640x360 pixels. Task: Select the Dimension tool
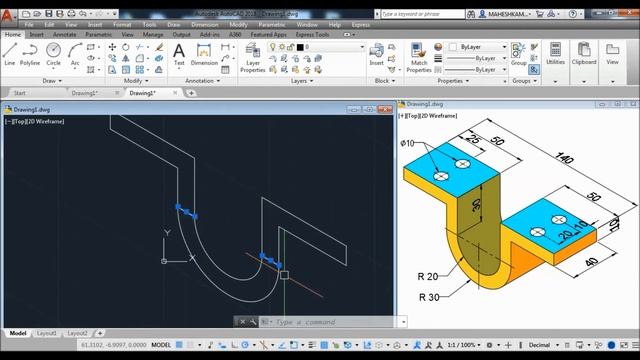204,54
